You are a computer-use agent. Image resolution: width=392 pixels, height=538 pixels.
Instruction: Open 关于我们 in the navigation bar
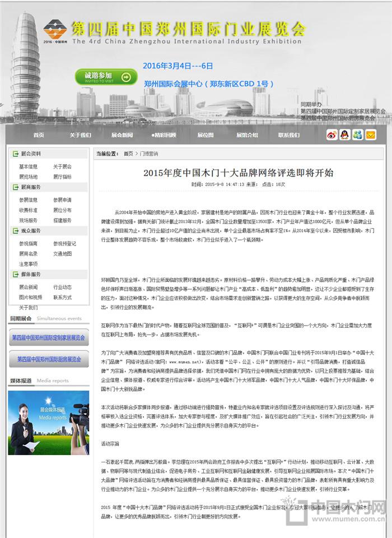[x=81, y=135]
